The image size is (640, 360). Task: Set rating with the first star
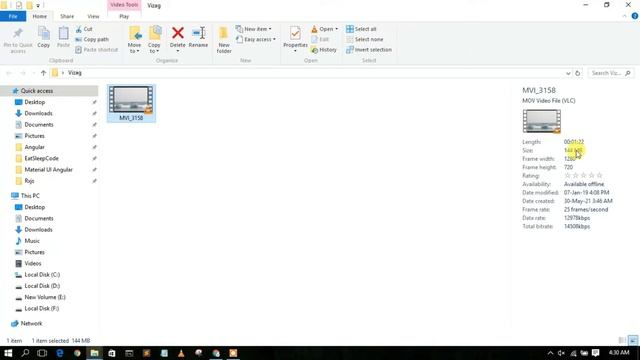point(567,176)
